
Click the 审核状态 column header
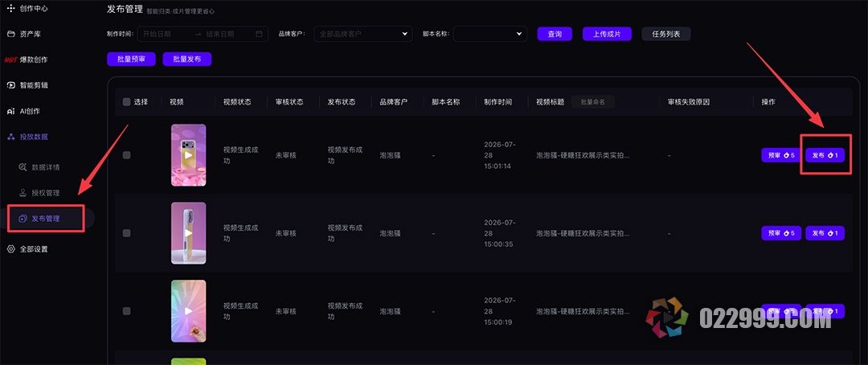(x=289, y=102)
